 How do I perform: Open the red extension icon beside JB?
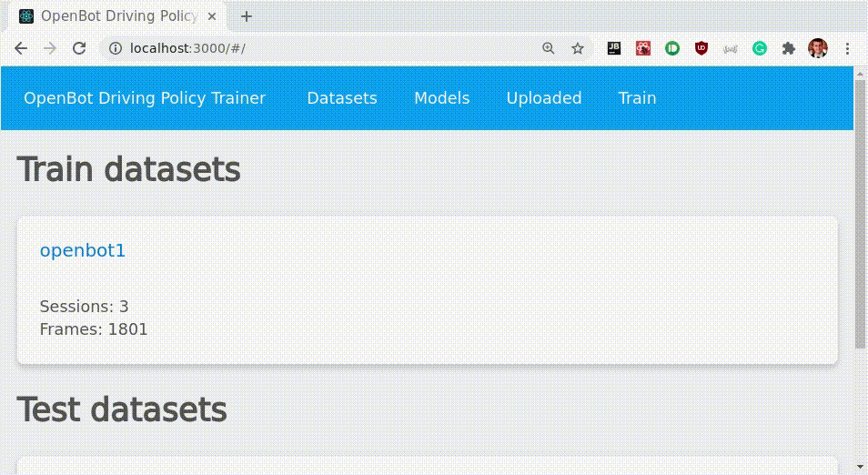coord(642,49)
